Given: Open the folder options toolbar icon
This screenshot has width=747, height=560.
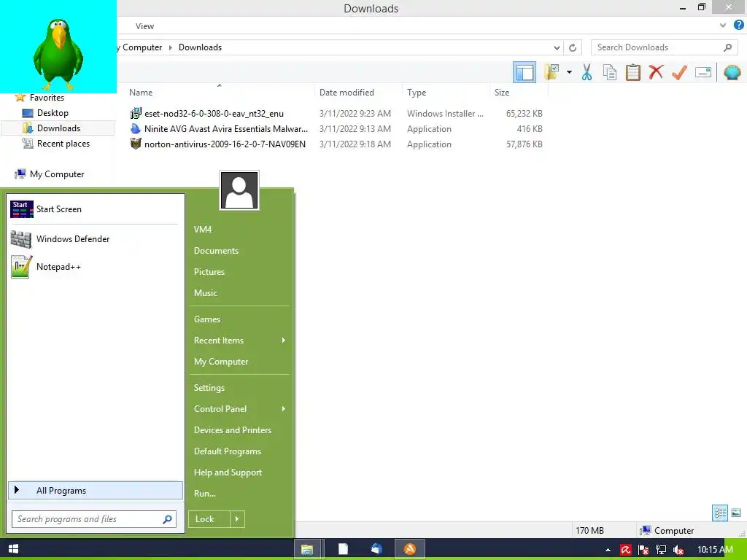Looking at the screenshot, I should pyautogui.click(x=551, y=72).
